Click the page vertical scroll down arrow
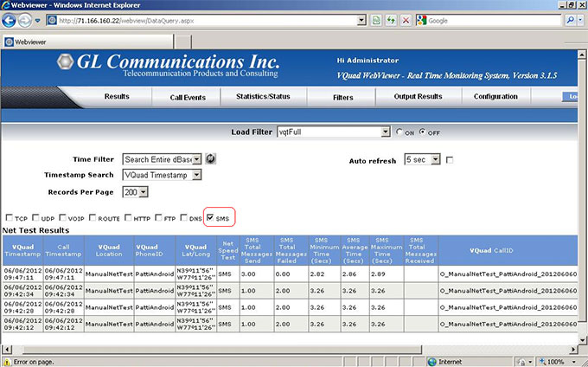 pos(582,340)
